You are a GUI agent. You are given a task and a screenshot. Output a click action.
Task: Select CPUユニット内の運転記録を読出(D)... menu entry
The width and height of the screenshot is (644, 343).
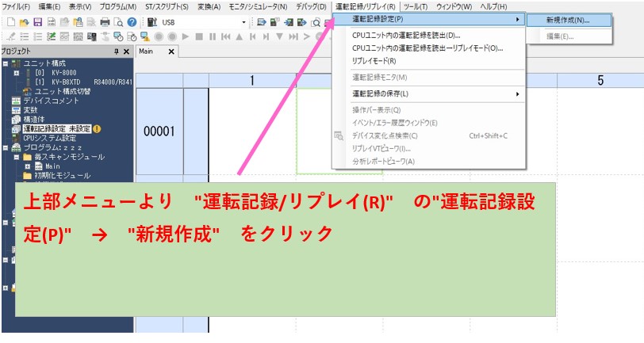(x=406, y=36)
